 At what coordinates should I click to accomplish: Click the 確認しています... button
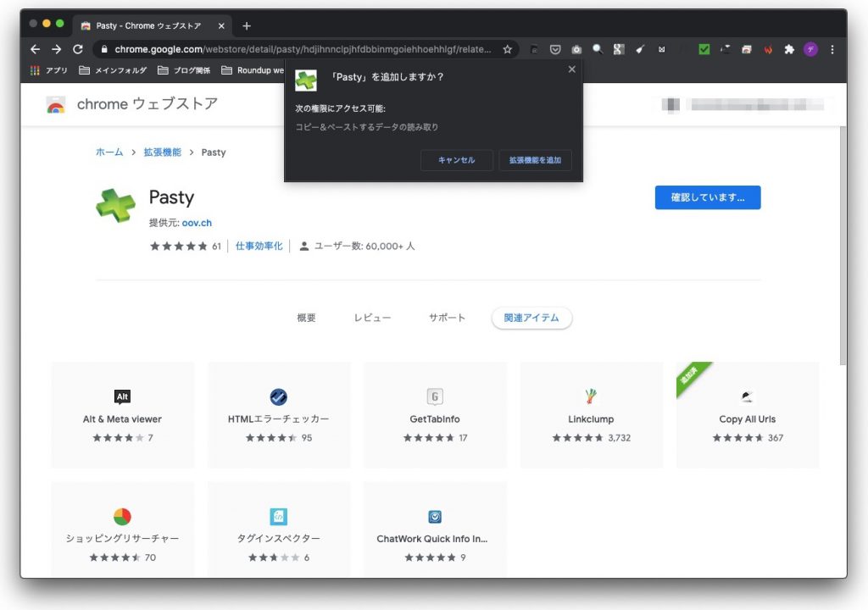(x=708, y=197)
